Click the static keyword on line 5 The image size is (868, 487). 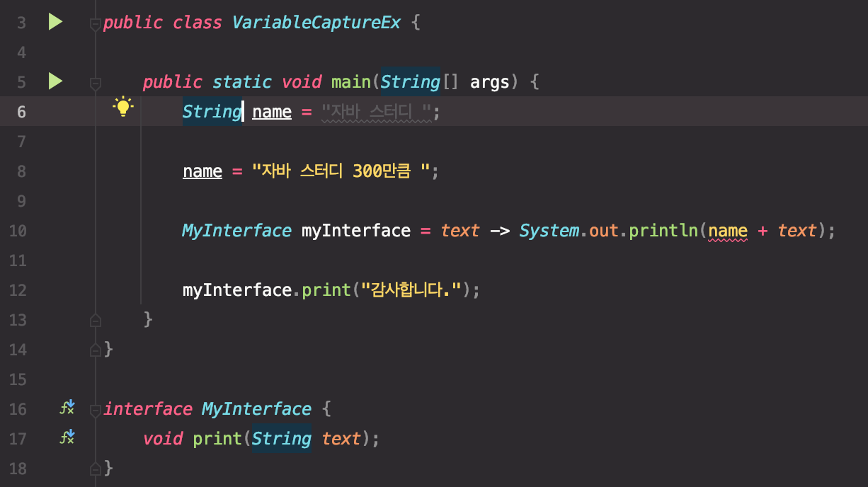(242, 82)
